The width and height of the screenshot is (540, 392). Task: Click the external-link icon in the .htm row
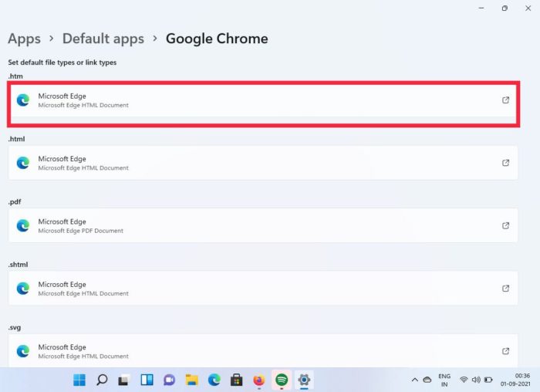505,100
